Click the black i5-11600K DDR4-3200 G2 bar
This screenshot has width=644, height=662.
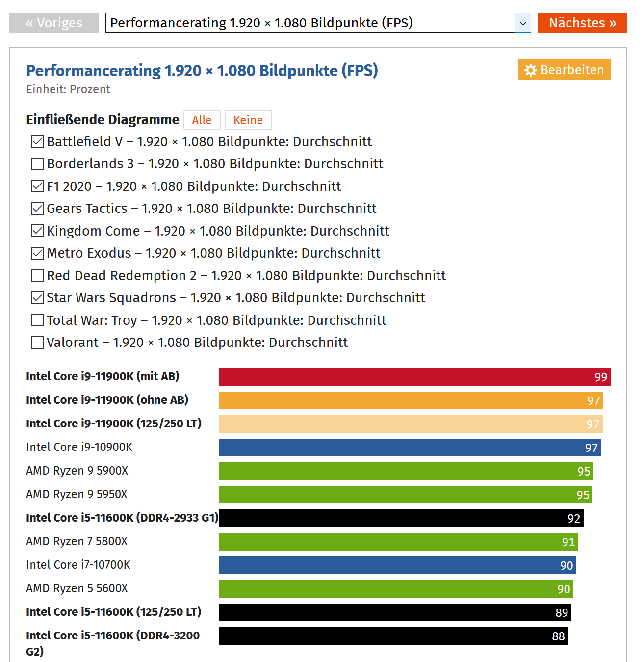(393, 636)
